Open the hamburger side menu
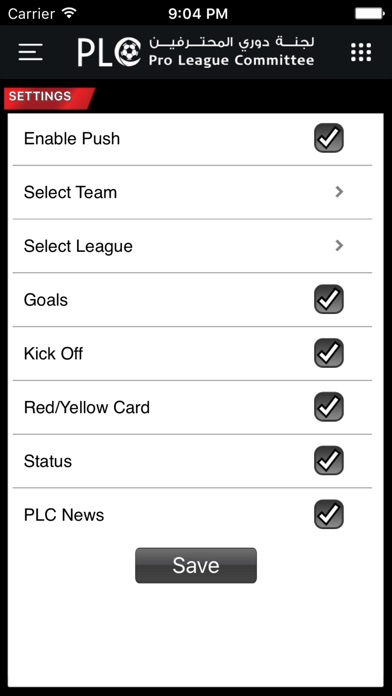 coord(31,52)
